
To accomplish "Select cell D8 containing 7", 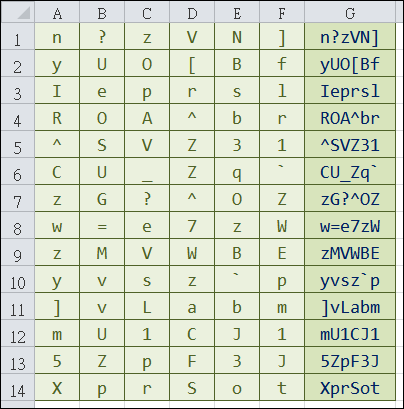I will 192,226.
